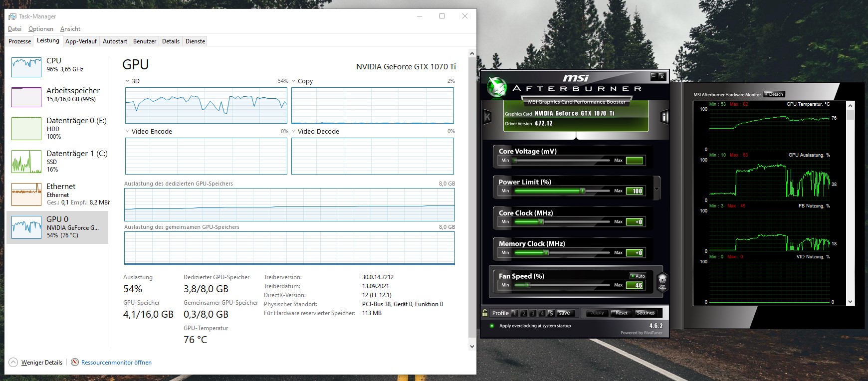
Task: Click the Core Voltage slider
Action: tap(562, 160)
